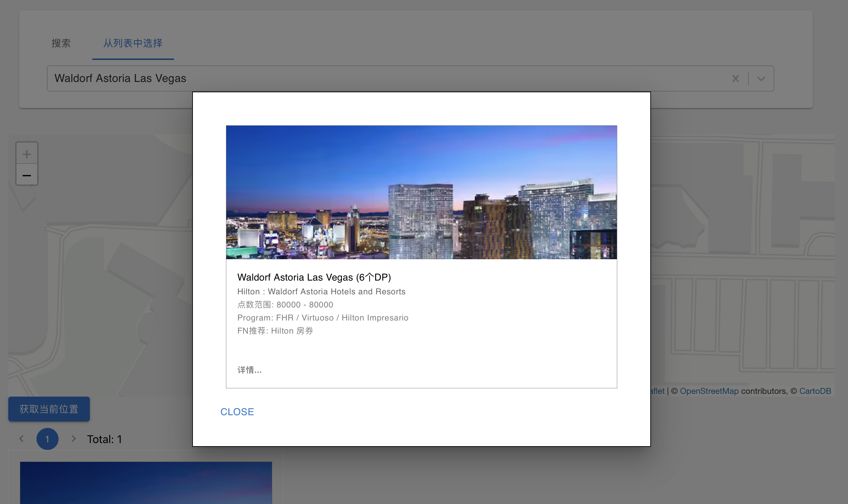Go to the next results page

click(73, 439)
